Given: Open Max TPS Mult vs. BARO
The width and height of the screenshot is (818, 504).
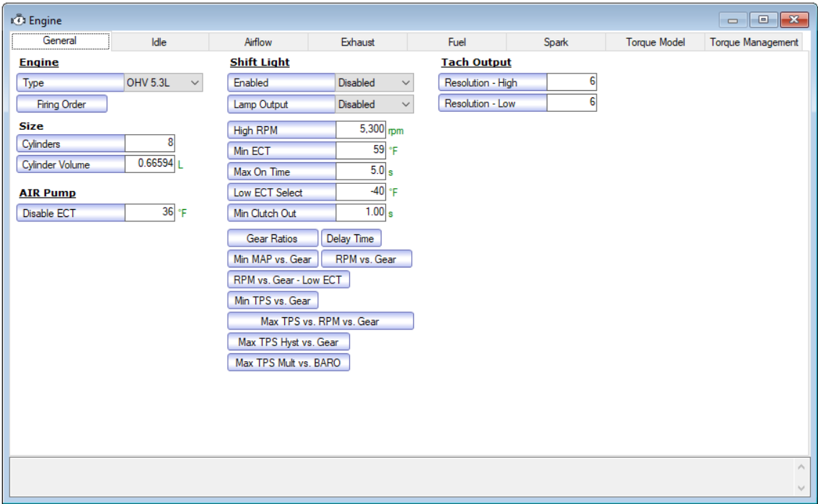Looking at the screenshot, I should click(x=288, y=363).
